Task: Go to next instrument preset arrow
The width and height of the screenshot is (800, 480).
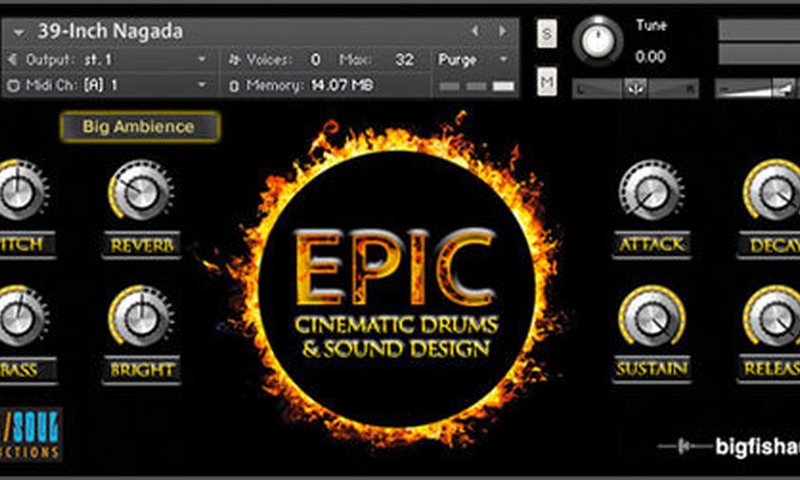Action: [x=501, y=31]
